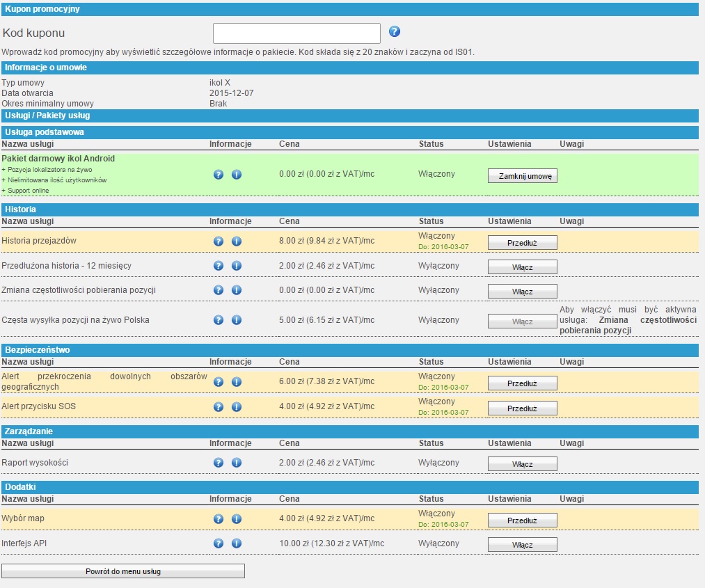Open help icon for Częsta wysyłka pozycji na żywo
Screen dimensions: 705x588
219,320
